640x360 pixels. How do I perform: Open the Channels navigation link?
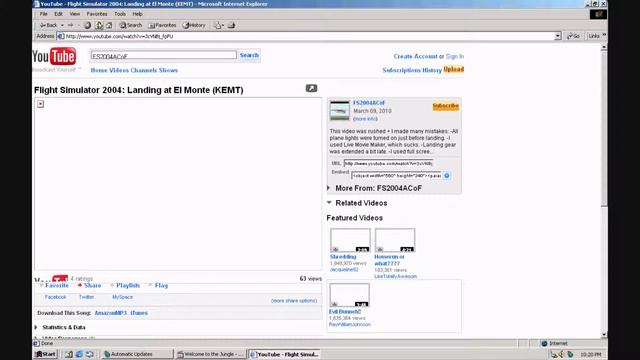(x=144, y=70)
